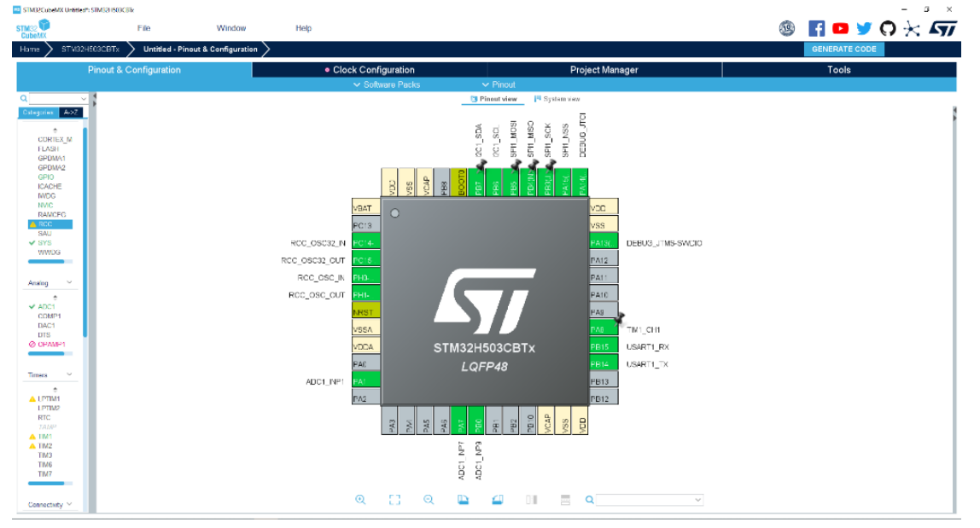This screenshot has height=528, width=980.
Task: Select the PB7 pin for I2C1_SDA
Action: [x=476, y=183]
